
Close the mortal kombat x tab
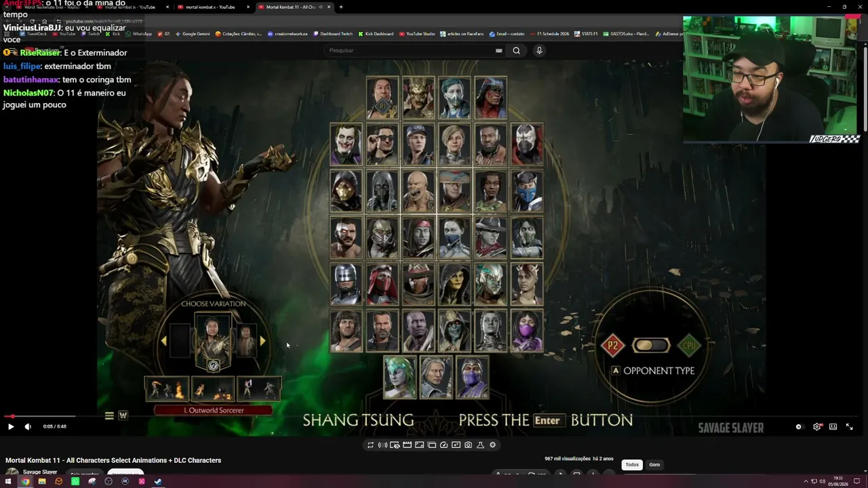pyautogui.click(x=248, y=7)
